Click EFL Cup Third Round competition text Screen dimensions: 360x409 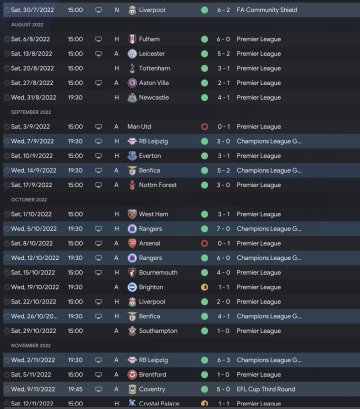[x=266, y=389]
